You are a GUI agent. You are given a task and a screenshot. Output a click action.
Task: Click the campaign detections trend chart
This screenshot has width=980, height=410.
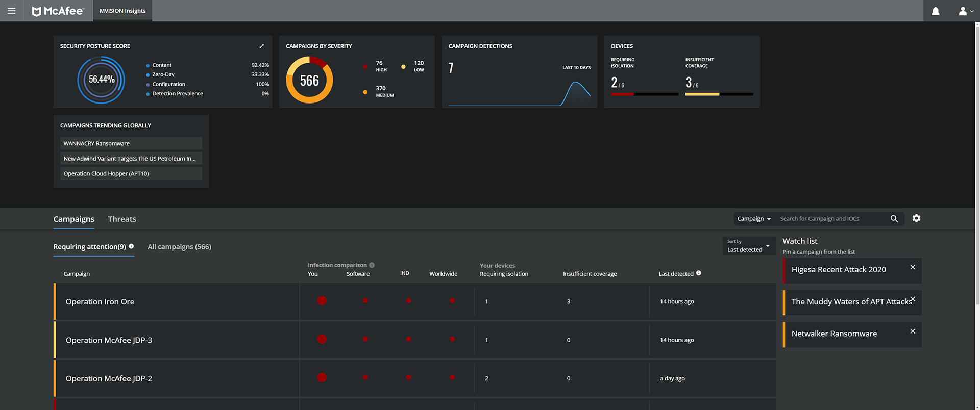(519, 93)
